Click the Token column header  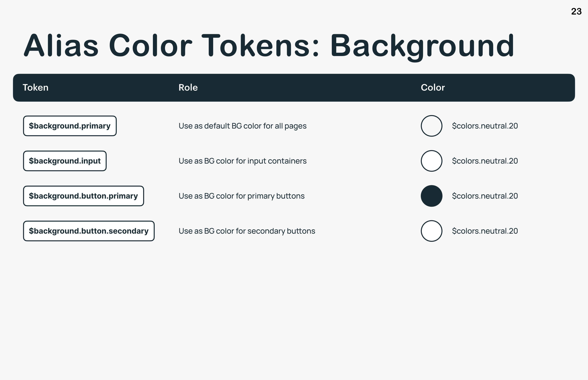click(36, 88)
